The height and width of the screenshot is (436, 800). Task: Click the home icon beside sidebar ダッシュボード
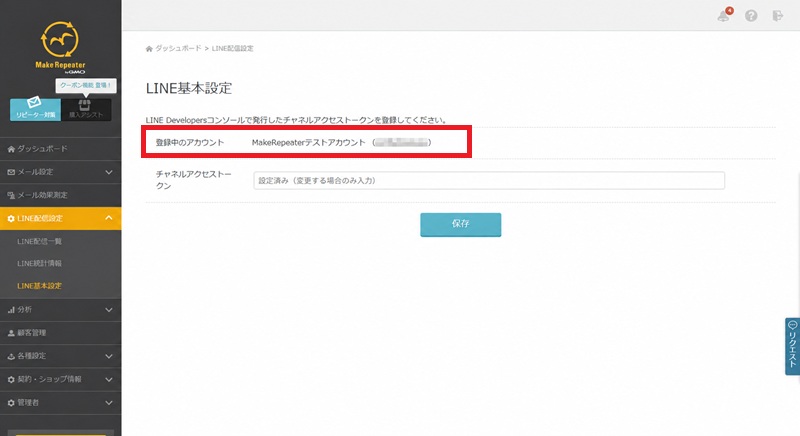tap(11, 149)
